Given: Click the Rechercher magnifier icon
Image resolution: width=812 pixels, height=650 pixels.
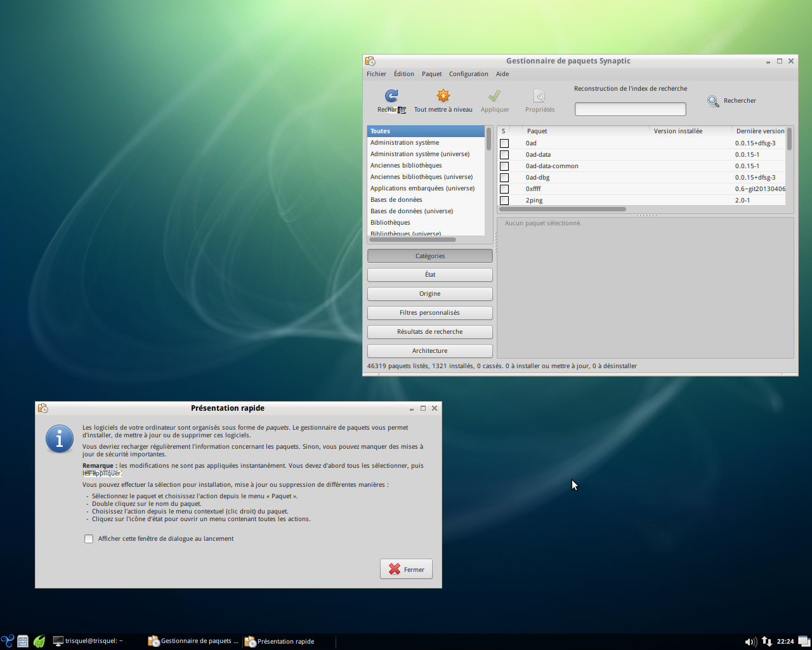Looking at the screenshot, I should (713, 101).
